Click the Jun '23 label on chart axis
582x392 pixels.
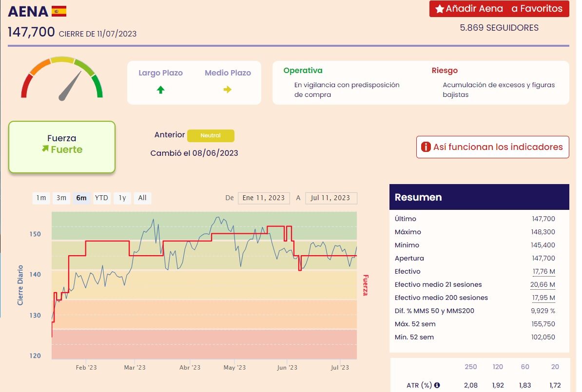[287, 368]
